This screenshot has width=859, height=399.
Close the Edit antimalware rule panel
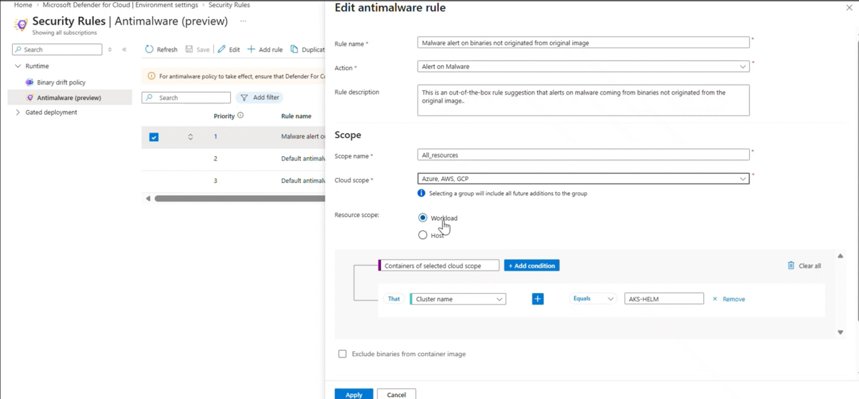coord(850,8)
